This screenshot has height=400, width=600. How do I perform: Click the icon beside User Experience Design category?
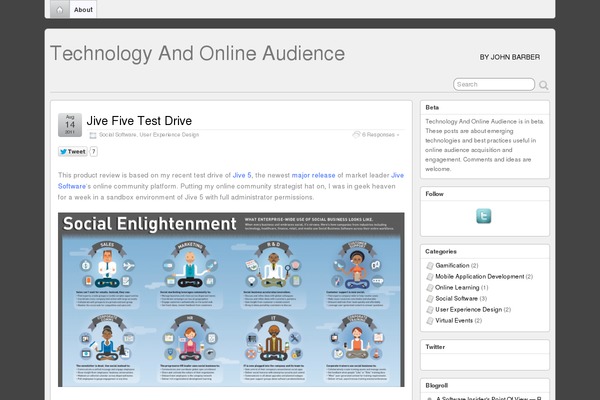pyautogui.click(x=430, y=310)
